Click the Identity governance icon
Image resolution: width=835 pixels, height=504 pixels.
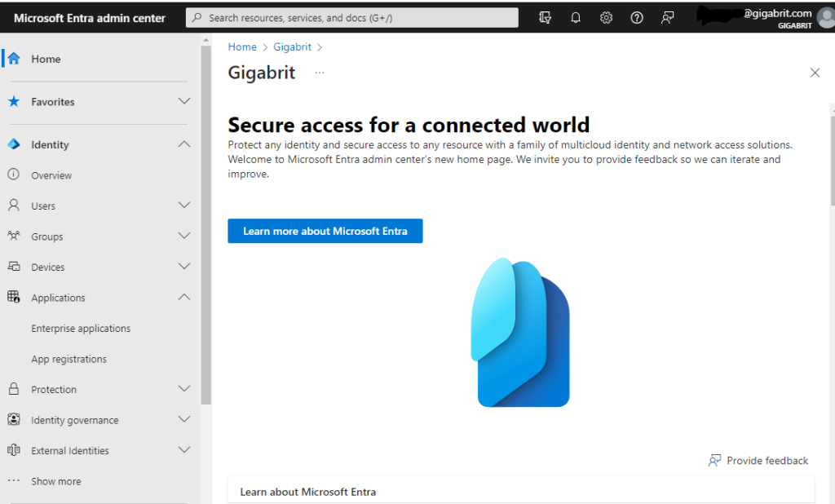click(14, 419)
